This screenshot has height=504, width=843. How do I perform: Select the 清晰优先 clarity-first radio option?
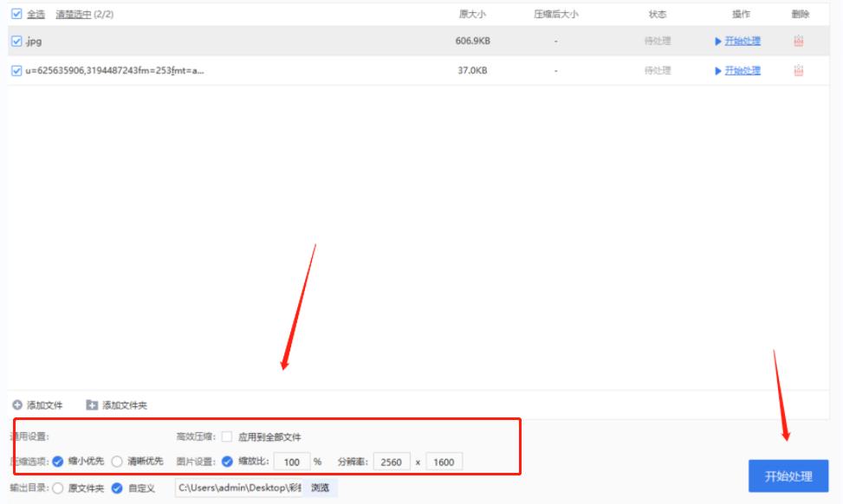(117, 462)
